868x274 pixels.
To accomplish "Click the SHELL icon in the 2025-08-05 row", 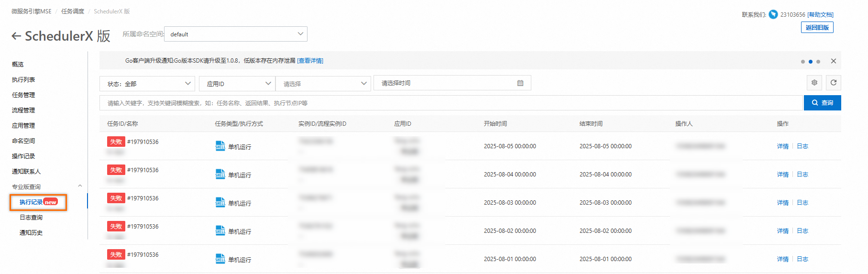I will [x=220, y=146].
